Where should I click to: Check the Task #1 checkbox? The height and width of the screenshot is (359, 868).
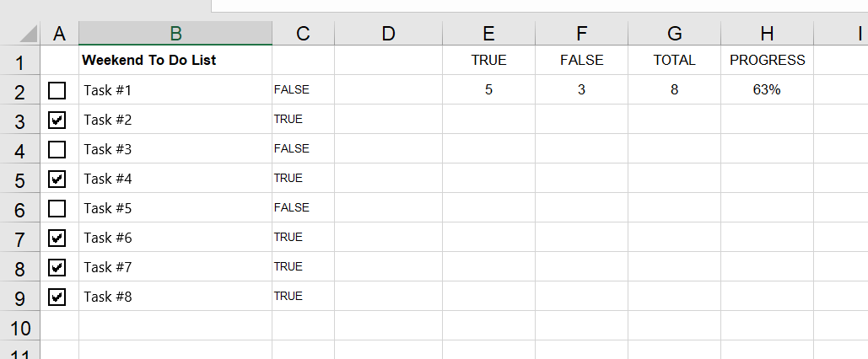57,90
